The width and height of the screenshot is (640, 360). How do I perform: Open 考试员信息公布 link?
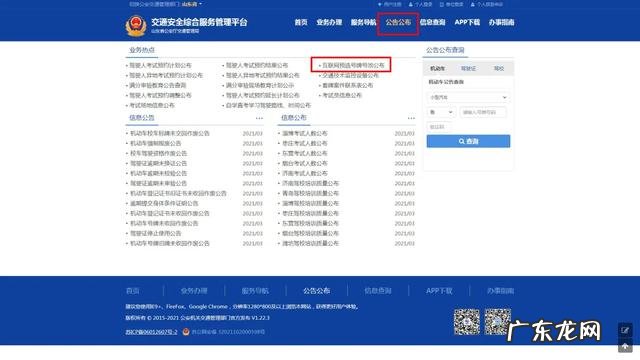pos(342,96)
